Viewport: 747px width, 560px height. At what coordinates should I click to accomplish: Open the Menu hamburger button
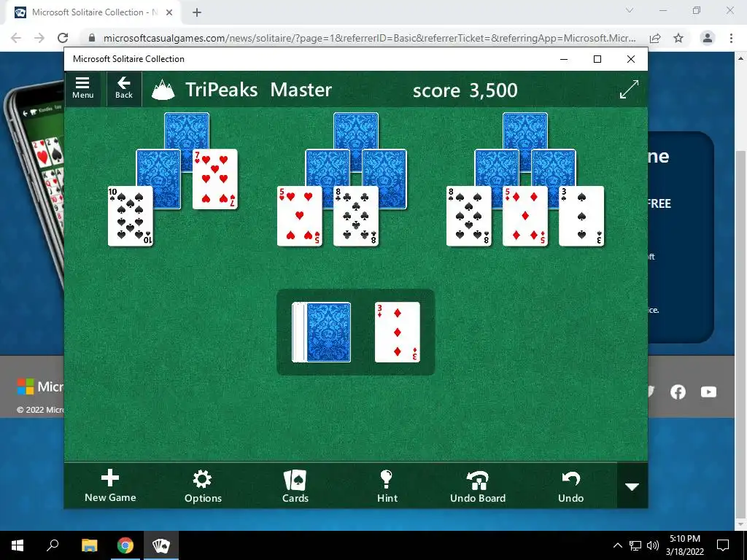[x=82, y=88]
